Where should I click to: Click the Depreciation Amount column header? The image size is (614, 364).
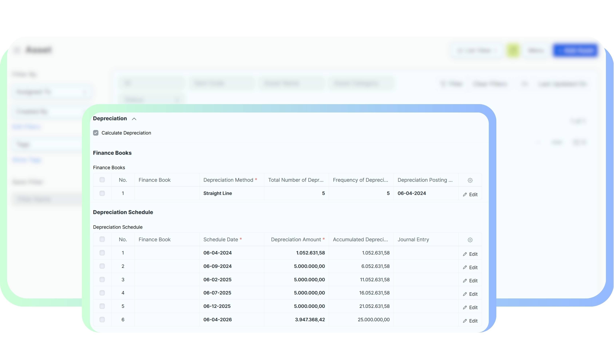(296, 239)
